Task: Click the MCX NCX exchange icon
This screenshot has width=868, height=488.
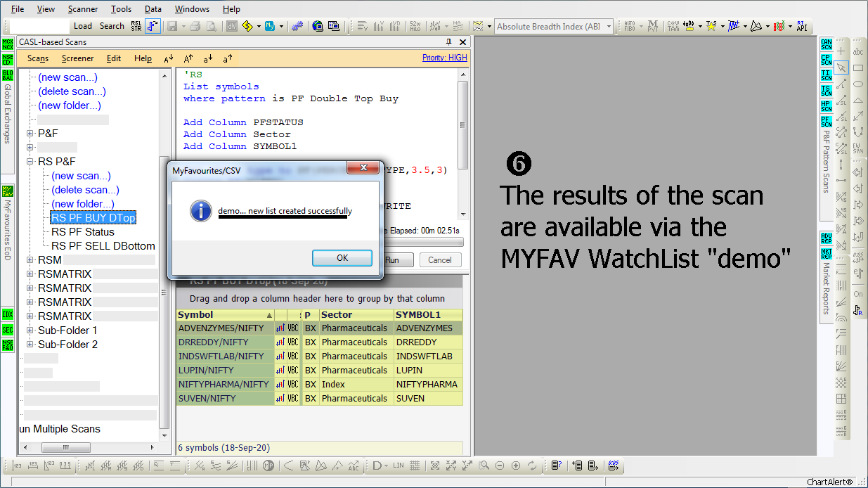Action: (x=8, y=44)
